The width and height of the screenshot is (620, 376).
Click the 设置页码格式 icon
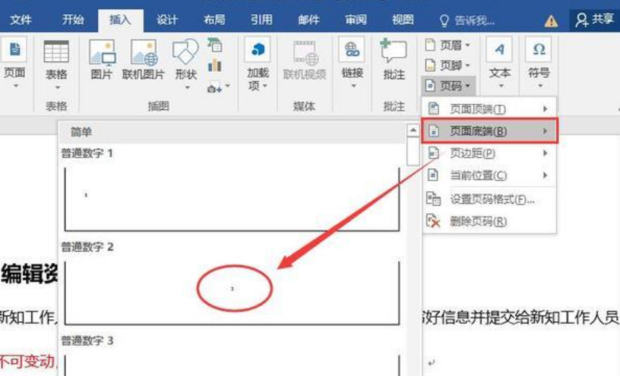(x=433, y=199)
